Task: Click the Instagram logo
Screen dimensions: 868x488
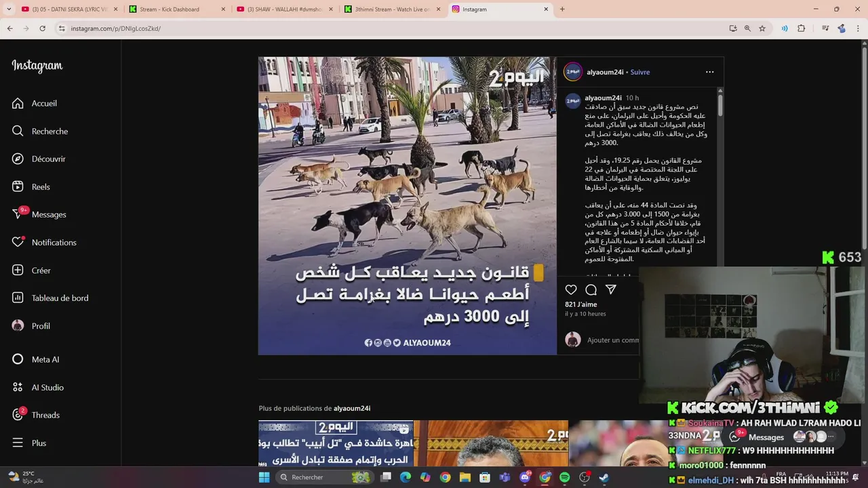Action: coord(37,66)
